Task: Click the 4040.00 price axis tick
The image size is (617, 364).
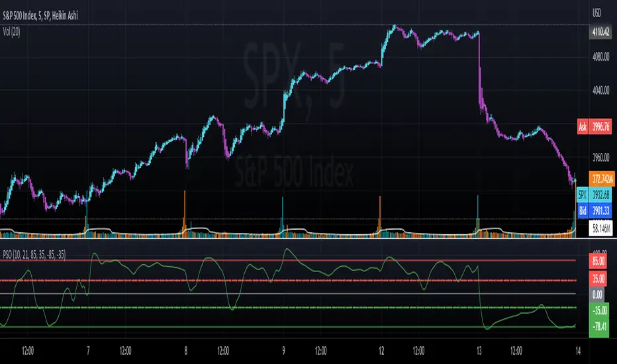Action: (x=600, y=91)
